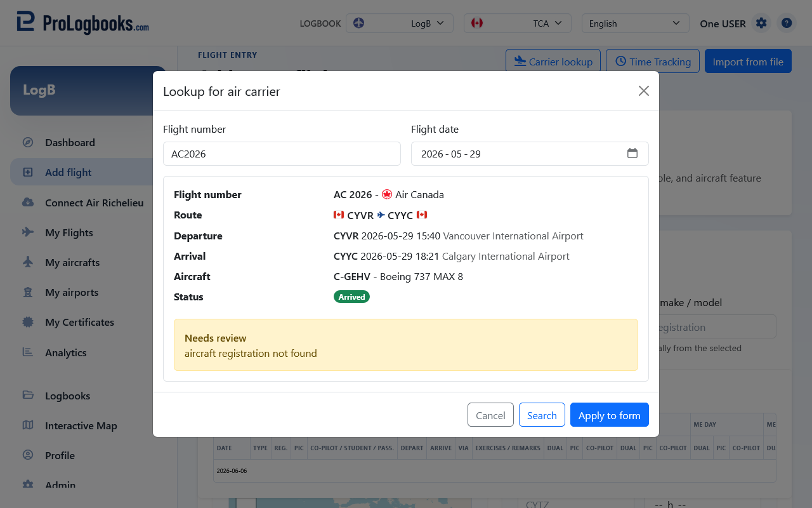812x508 pixels.
Task: Open the help question mark icon
Action: [787, 23]
